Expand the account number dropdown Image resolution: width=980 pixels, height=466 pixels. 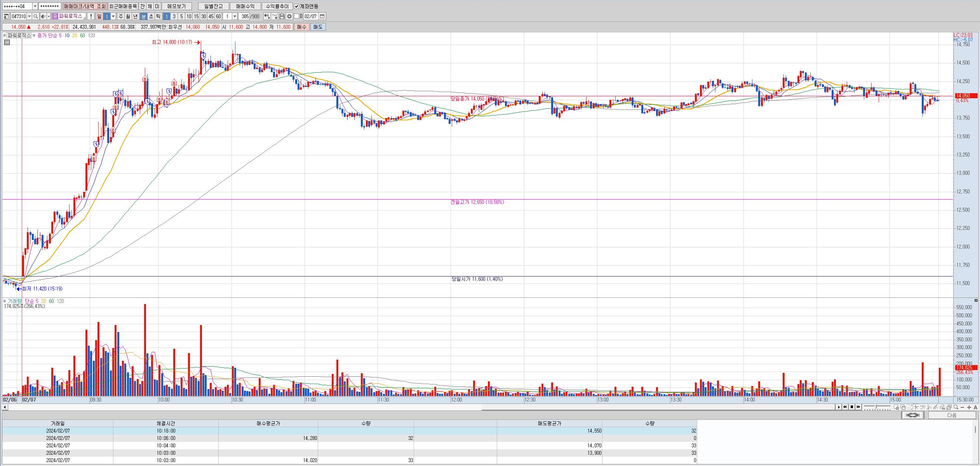35,6
